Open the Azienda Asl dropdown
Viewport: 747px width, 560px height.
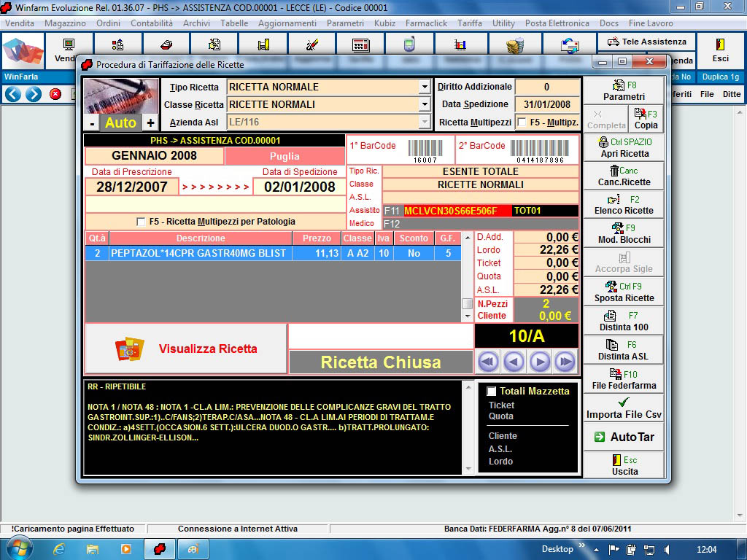[x=425, y=122]
